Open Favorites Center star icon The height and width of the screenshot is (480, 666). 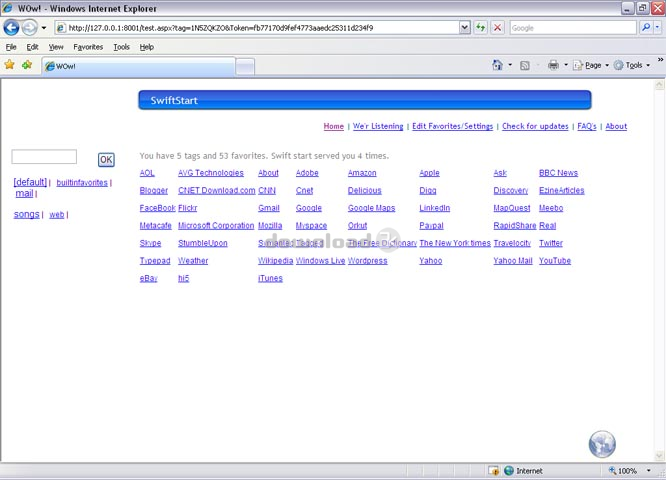(9, 65)
